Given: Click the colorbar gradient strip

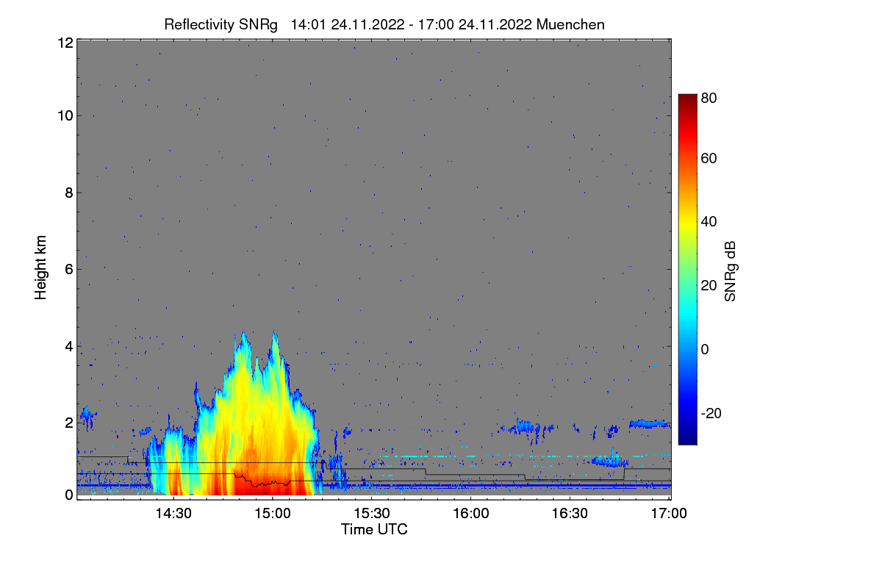Looking at the screenshot, I should click(686, 269).
